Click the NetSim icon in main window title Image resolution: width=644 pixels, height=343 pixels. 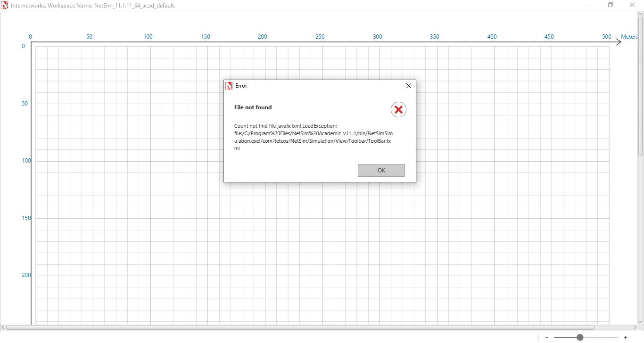[5, 5]
